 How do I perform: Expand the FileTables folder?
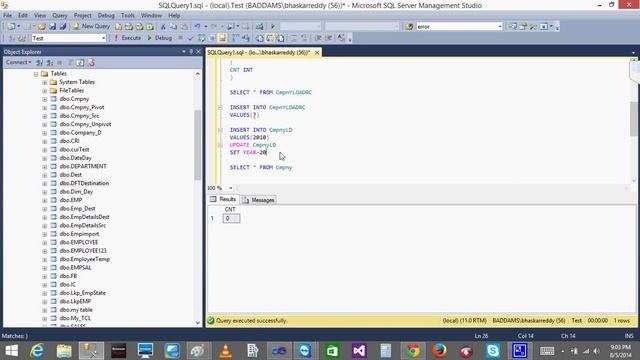coord(44,91)
